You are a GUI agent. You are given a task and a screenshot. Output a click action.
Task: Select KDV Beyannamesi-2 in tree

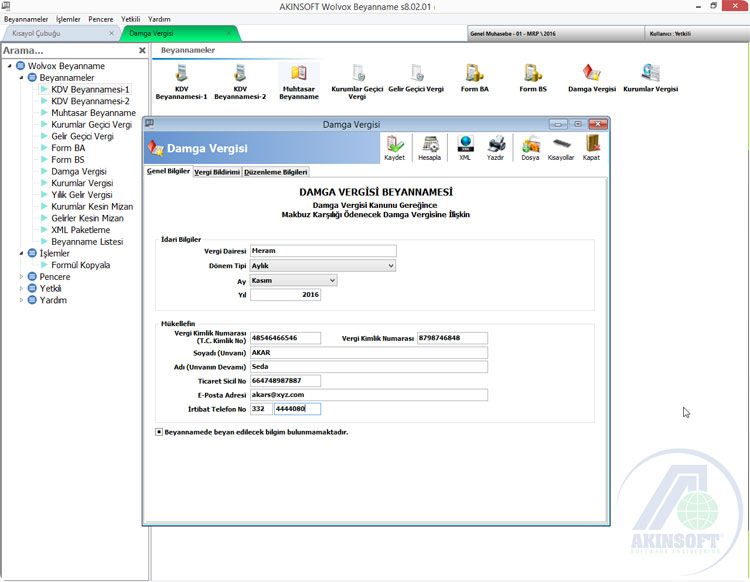(x=90, y=101)
